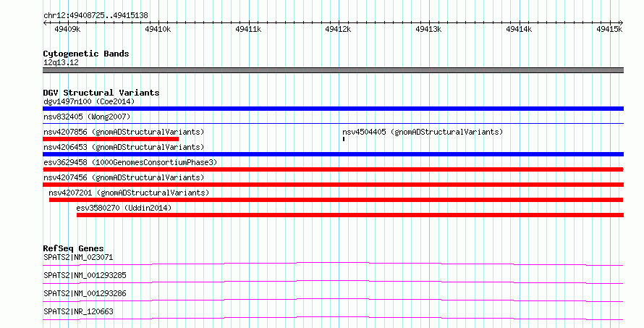Open variant nsv4207856 gnomAD label
This screenshot has width=644, height=328.
pos(124,132)
